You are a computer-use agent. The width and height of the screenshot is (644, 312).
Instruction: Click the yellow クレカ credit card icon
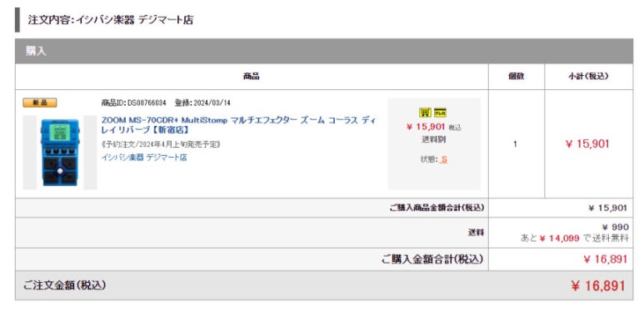tap(440, 113)
